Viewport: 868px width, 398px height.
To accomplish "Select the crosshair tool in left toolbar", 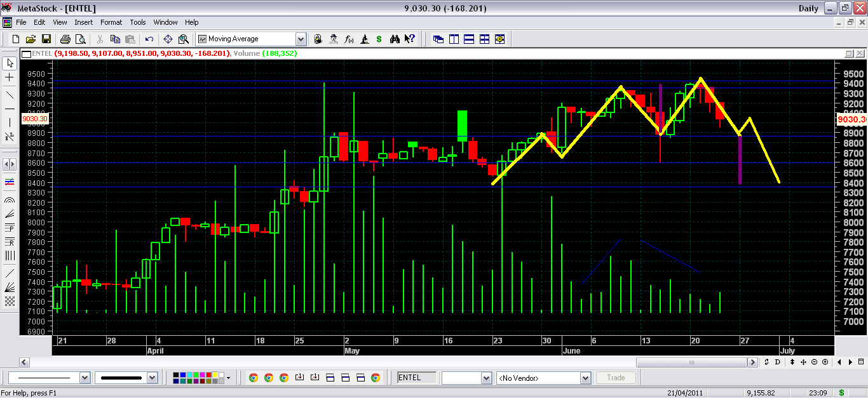I will click(x=10, y=77).
